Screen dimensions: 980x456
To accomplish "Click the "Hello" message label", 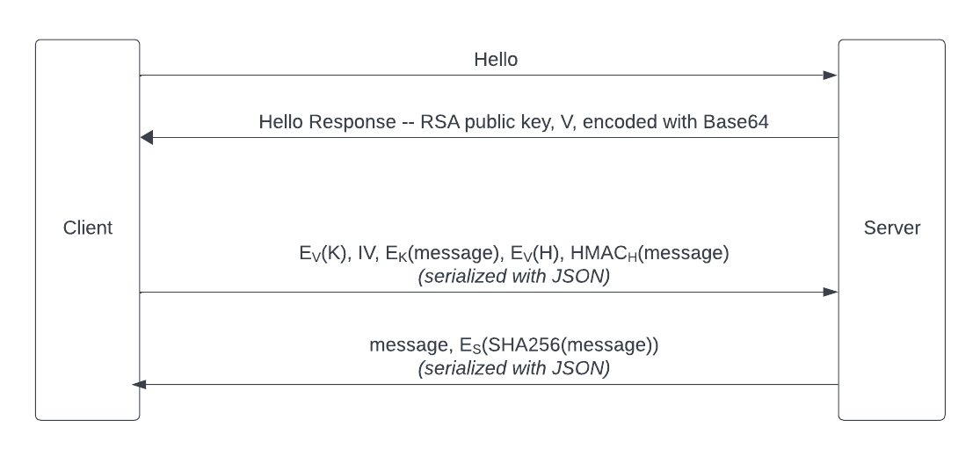I will (496, 60).
